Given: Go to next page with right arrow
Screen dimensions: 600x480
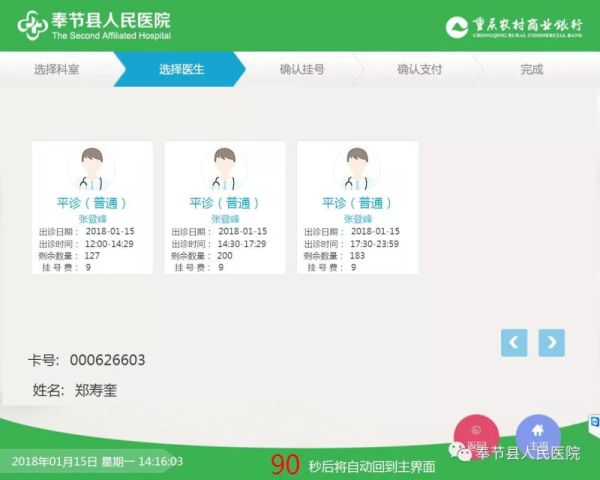Looking at the screenshot, I should (551, 343).
